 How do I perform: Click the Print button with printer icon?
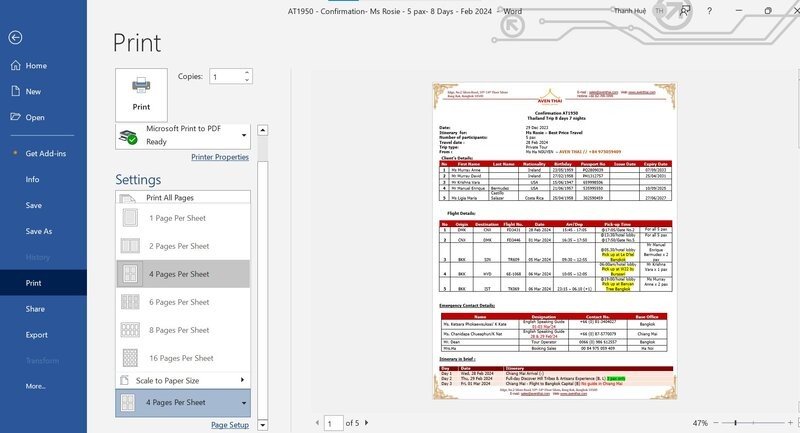click(x=141, y=92)
